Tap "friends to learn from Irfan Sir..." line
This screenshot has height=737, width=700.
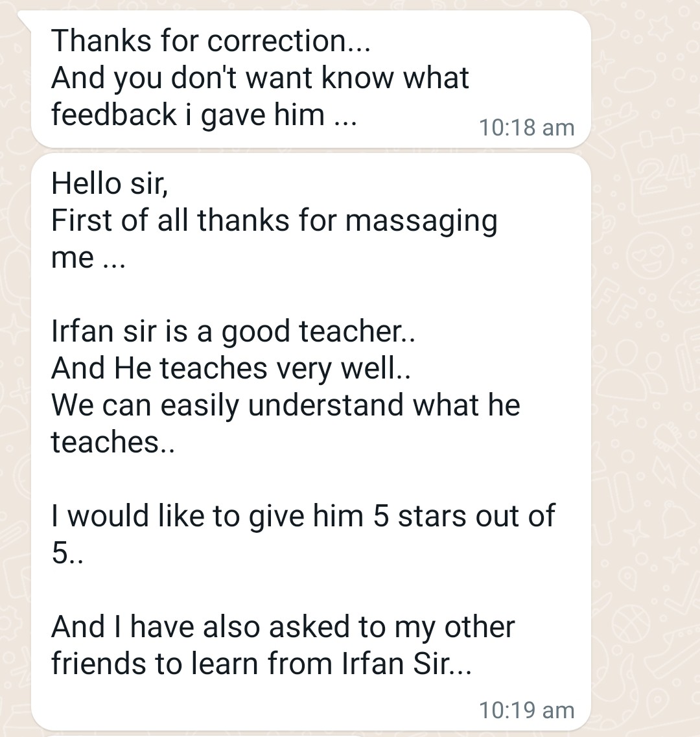click(x=261, y=664)
